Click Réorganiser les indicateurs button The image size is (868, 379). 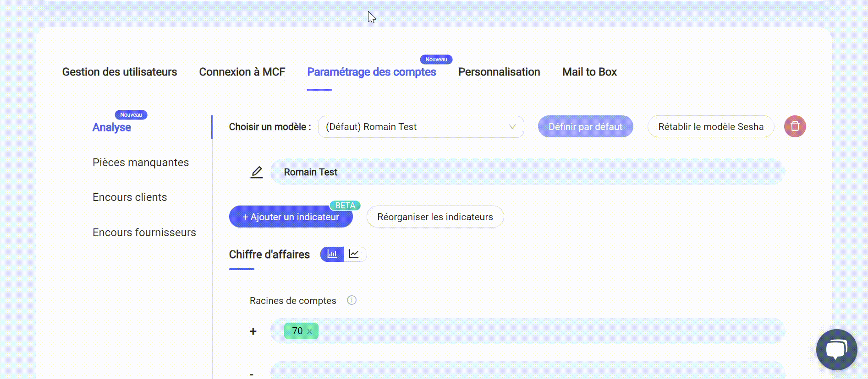pos(435,217)
